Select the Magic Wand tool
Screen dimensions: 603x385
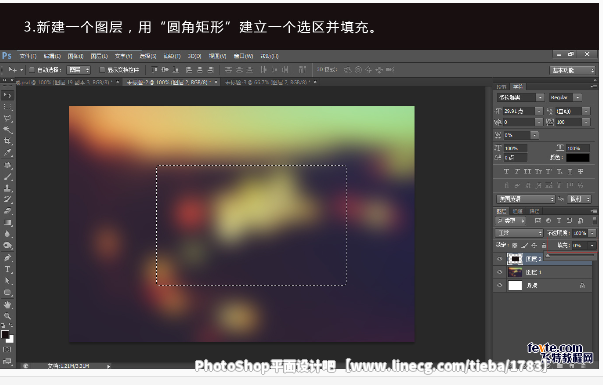click(x=7, y=130)
